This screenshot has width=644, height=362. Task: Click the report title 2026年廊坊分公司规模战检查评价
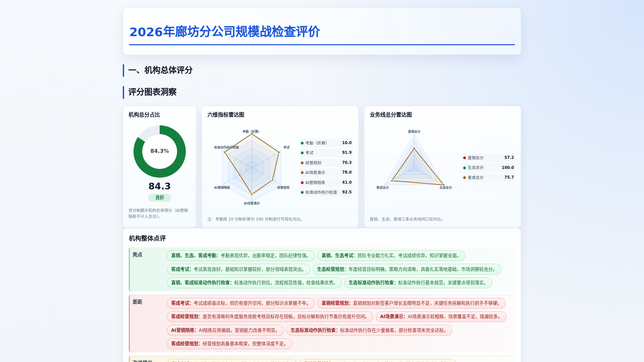tap(224, 32)
